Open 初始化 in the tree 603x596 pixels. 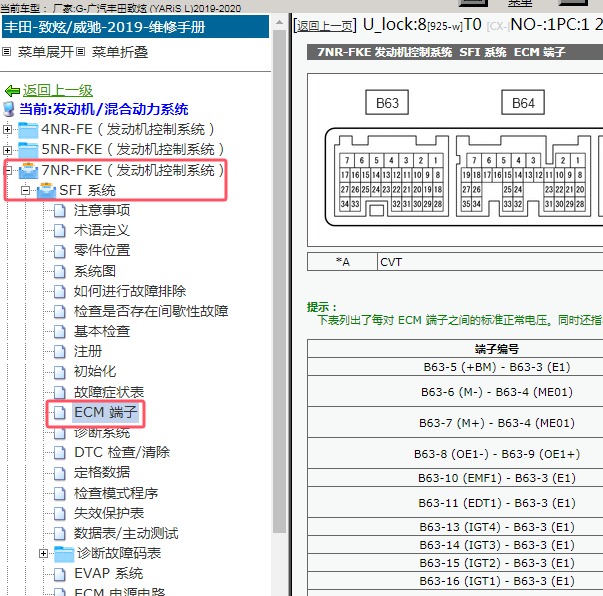[95, 372]
